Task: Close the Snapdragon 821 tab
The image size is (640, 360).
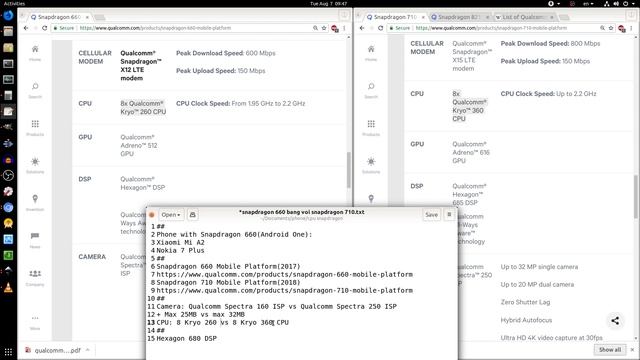Action: 487,17
